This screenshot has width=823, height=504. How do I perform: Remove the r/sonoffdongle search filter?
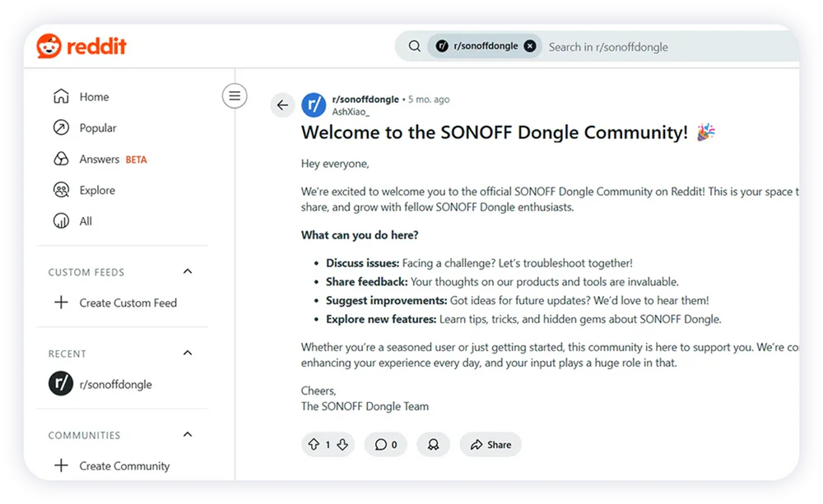[x=530, y=46]
